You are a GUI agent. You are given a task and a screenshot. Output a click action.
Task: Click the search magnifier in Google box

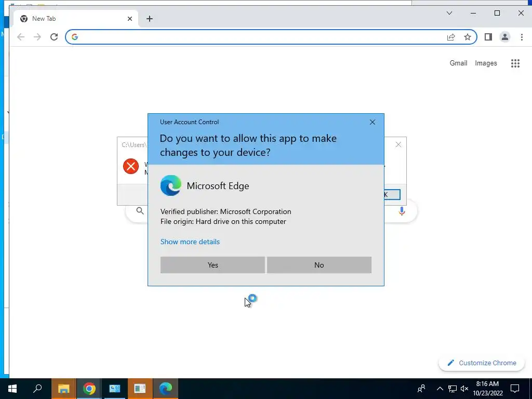tap(140, 211)
